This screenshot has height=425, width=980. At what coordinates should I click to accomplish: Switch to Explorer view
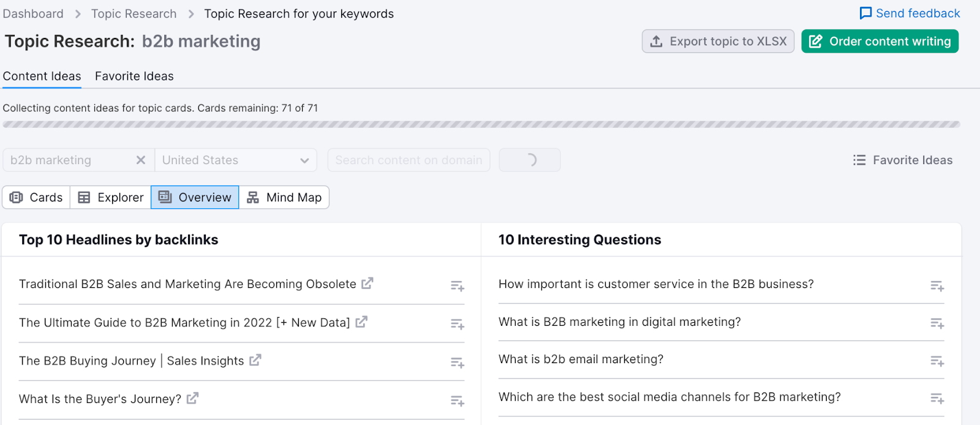click(x=111, y=197)
